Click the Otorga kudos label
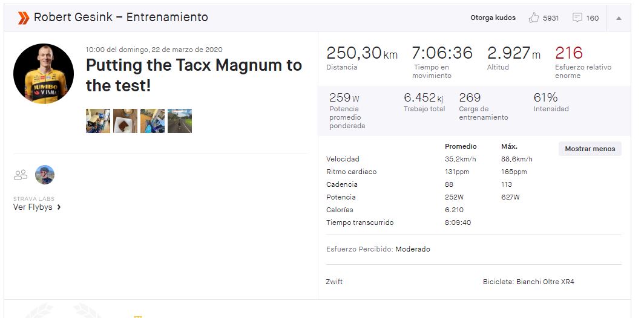 point(493,18)
